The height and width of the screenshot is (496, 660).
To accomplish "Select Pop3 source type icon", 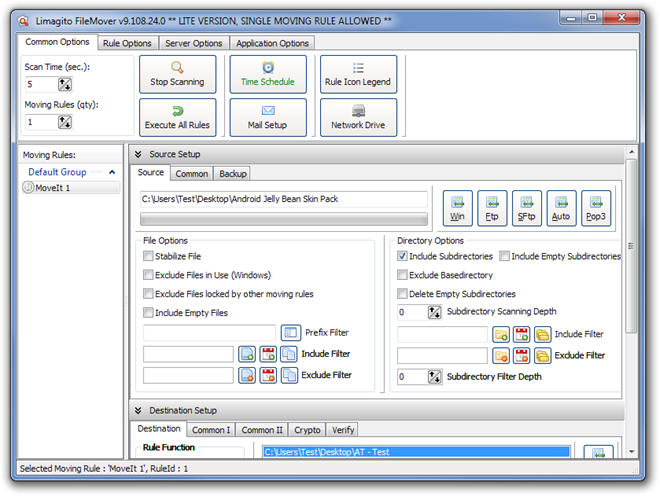I will 596,208.
